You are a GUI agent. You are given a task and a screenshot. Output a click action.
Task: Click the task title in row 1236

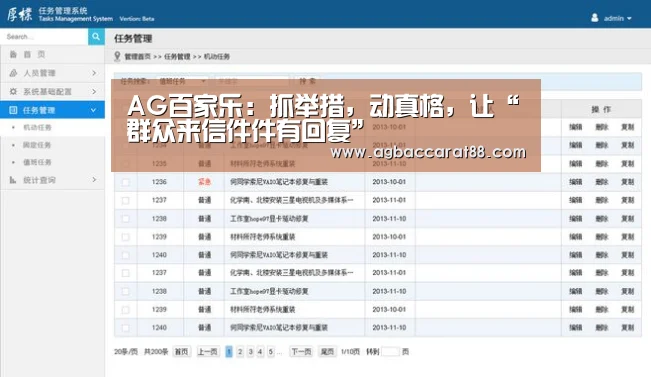click(x=279, y=182)
